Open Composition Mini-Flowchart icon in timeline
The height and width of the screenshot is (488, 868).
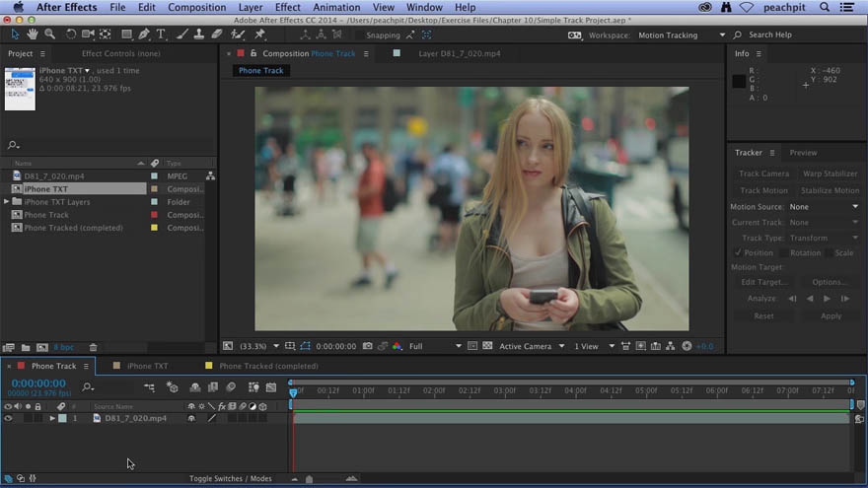click(150, 387)
